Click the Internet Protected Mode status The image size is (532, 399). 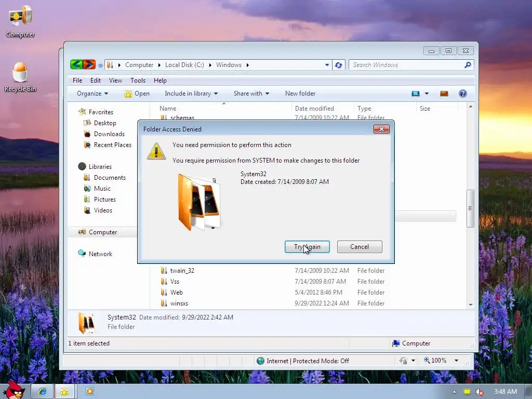point(303,361)
